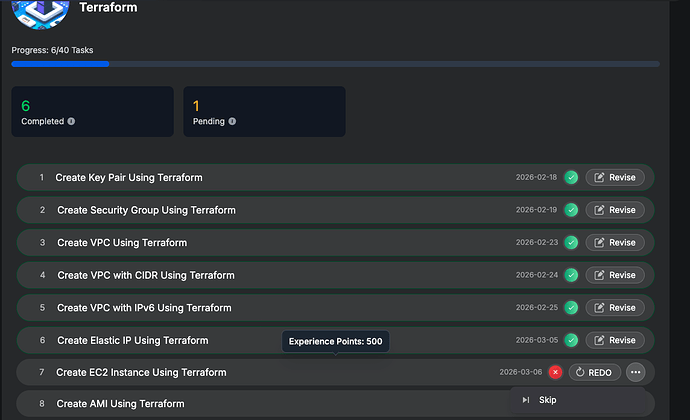The width and height of the screenshot is (690, 420).
Task: Click the blue task progress bar
Action: pos(60,64)
